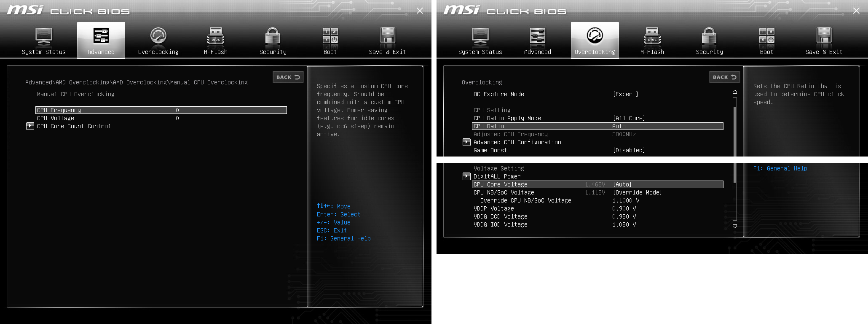Screen dimensions: 868x324
Task: Close the left Click BIOS window
Action: tap(420, 11)
